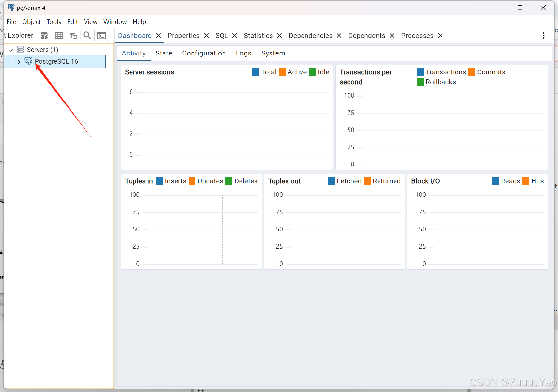The height and width of the screenshot is (392, 558).
Task: Click the Query Tool database icon in Explorer toolbar
Action: click(45, 36)
